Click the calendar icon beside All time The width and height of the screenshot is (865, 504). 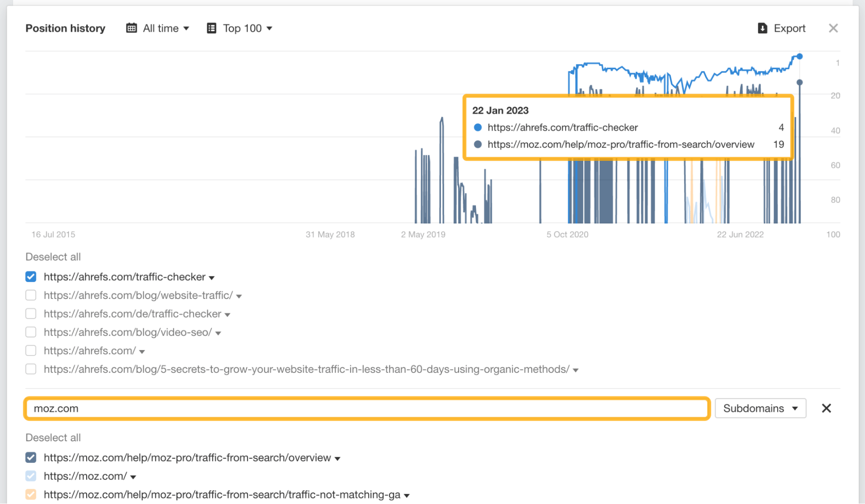131,28
